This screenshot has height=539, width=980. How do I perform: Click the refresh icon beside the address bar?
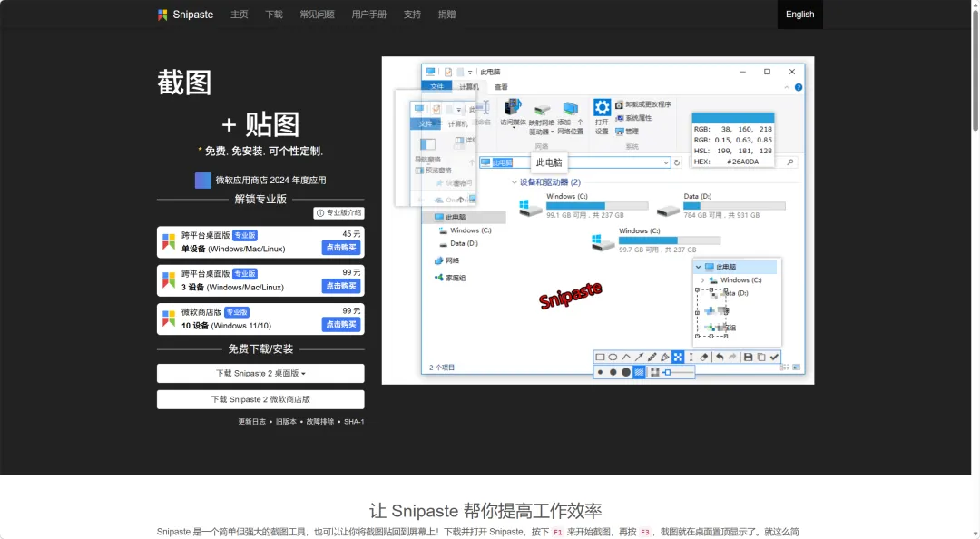coord(677,162)
